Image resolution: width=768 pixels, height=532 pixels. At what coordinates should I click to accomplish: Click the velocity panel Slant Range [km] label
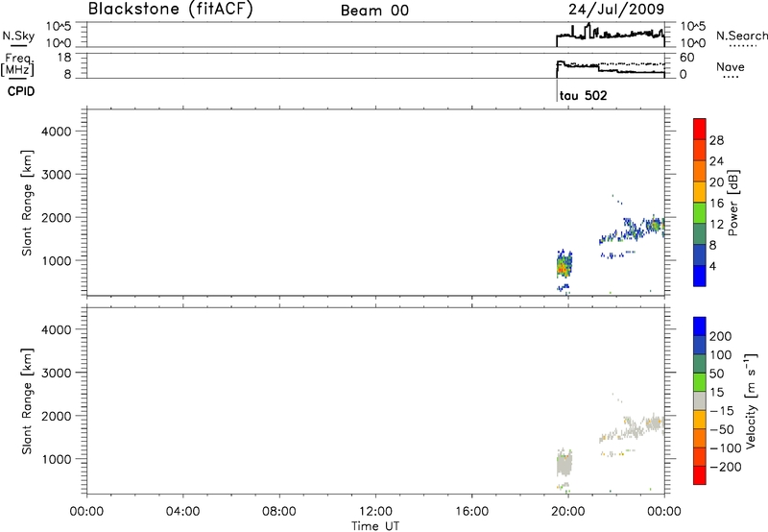coord(27,401)
